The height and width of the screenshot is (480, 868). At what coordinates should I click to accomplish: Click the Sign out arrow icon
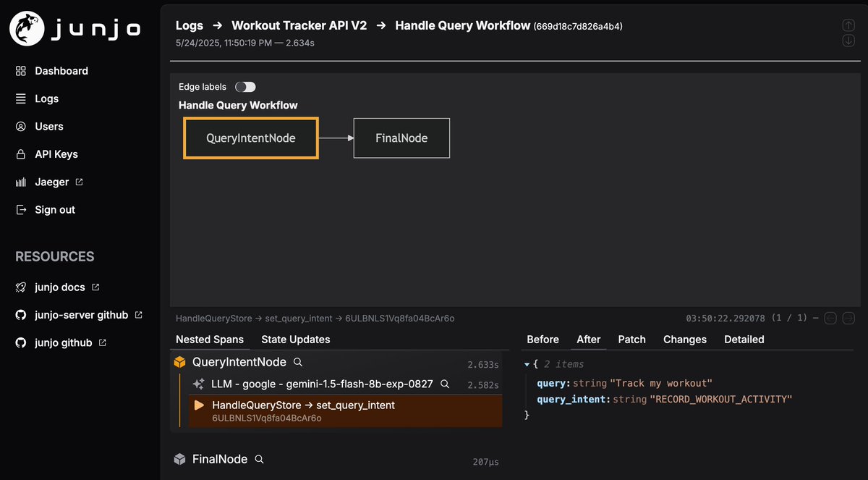click(x=21, y=210)
